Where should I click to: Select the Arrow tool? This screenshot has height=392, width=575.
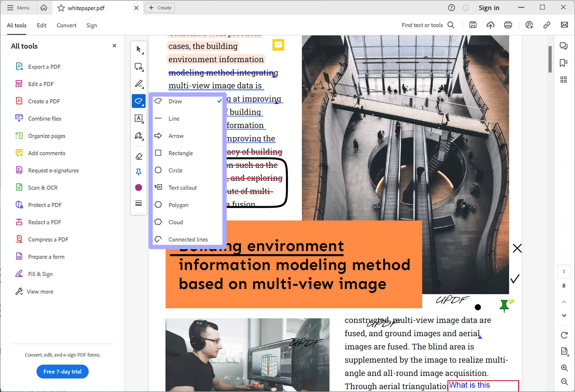[x=176, y=136]
